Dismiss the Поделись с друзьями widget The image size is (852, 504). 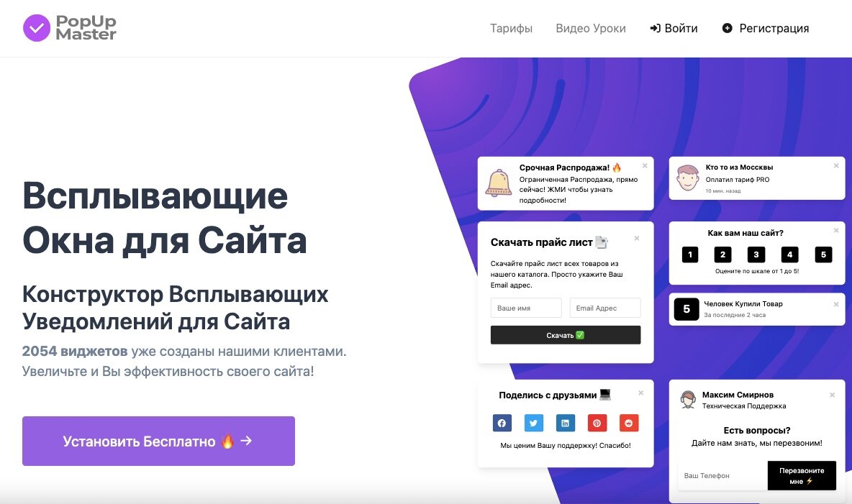click(x=640, y=393)
